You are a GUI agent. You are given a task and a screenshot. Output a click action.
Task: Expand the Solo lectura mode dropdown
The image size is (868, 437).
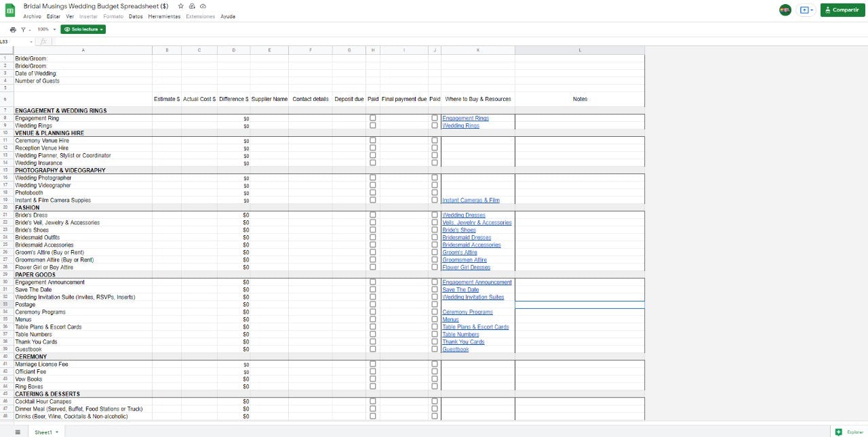pyautogui.click(x=83, y=30)
